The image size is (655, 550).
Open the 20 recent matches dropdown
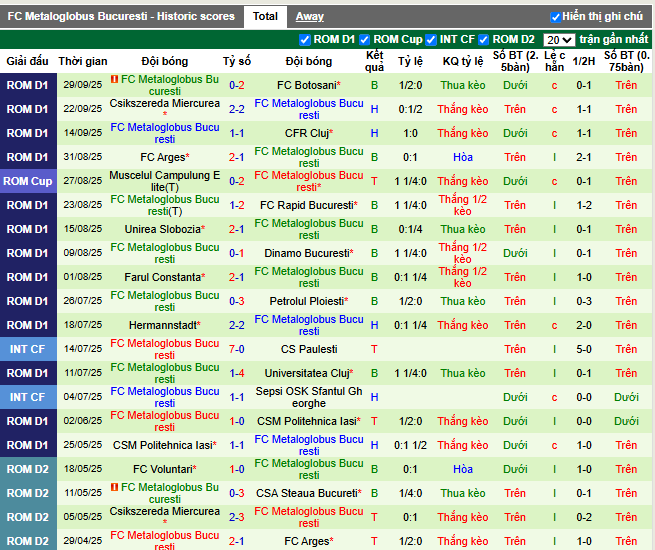[559, 40]
